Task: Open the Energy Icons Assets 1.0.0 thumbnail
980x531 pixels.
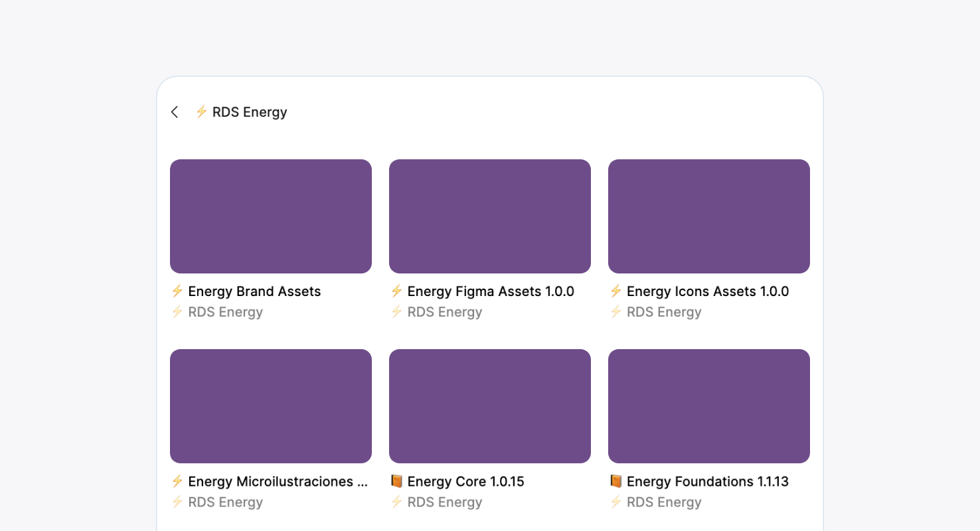Action: (x=709, y=216)
